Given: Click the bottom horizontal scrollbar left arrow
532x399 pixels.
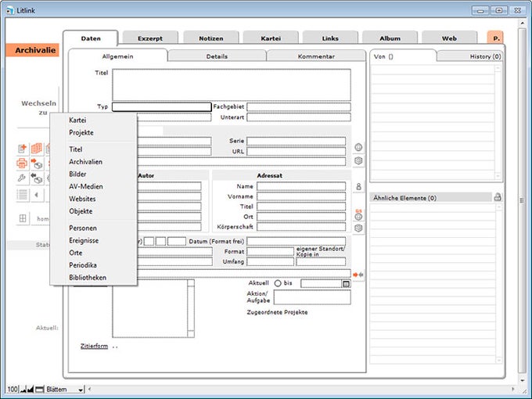Looking at the screenshot, I should [89, 389].
